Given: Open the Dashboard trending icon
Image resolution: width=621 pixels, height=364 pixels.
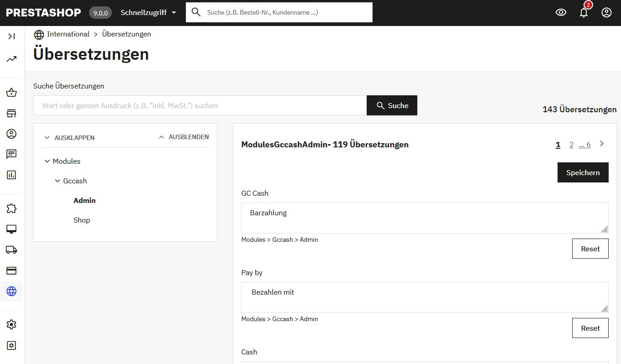Looking at the screenshot, I should tap(11, 59).
